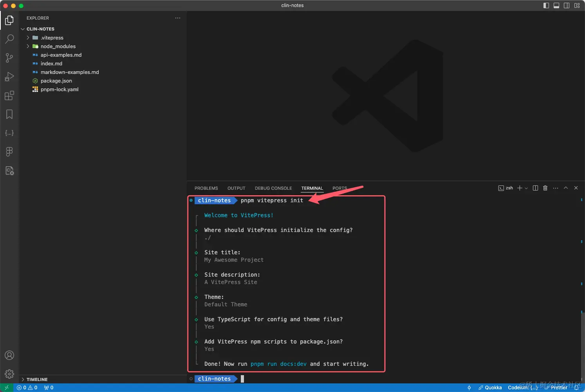Open the new terminal launch profile dropdown
Viewport: 585px width, 392px height.
pyautogui.click(x=526, y=188)
